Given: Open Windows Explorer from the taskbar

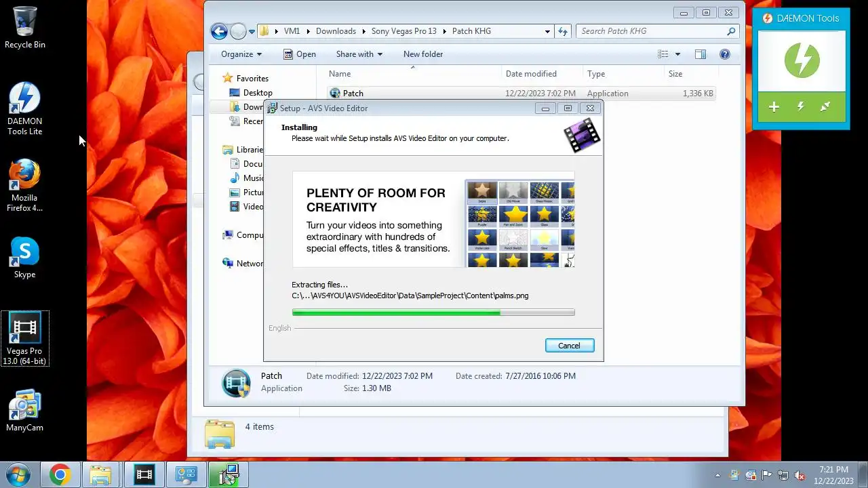Looking at the screenshot, I should pyautogui.click(x=100, y=475).
